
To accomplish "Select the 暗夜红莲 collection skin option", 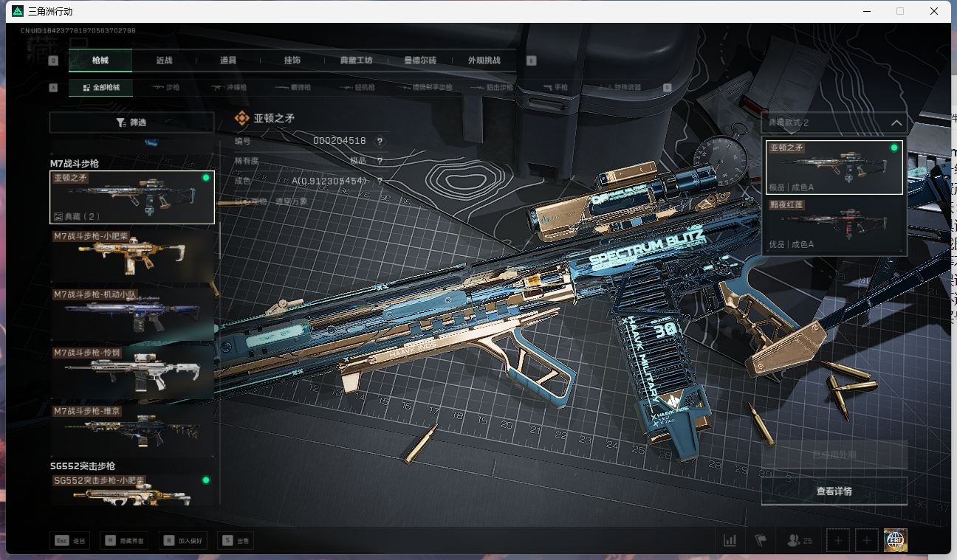I will pyautogui.click(x=834, y=225).
